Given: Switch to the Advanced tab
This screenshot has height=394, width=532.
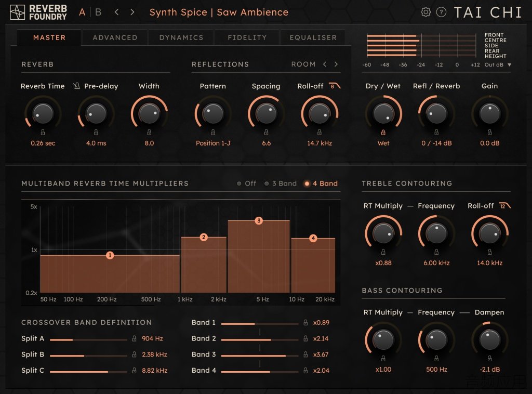Looking at the screenshot, I should coord(115,37).
